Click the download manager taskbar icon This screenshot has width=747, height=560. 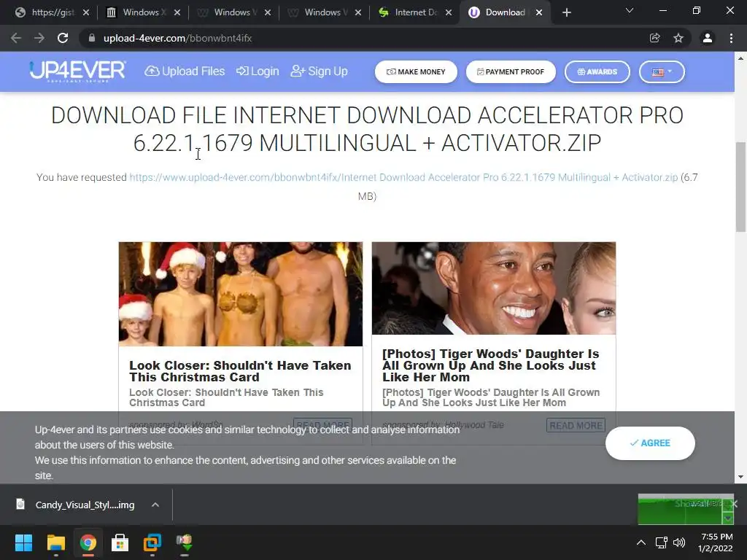pos(185,542)
